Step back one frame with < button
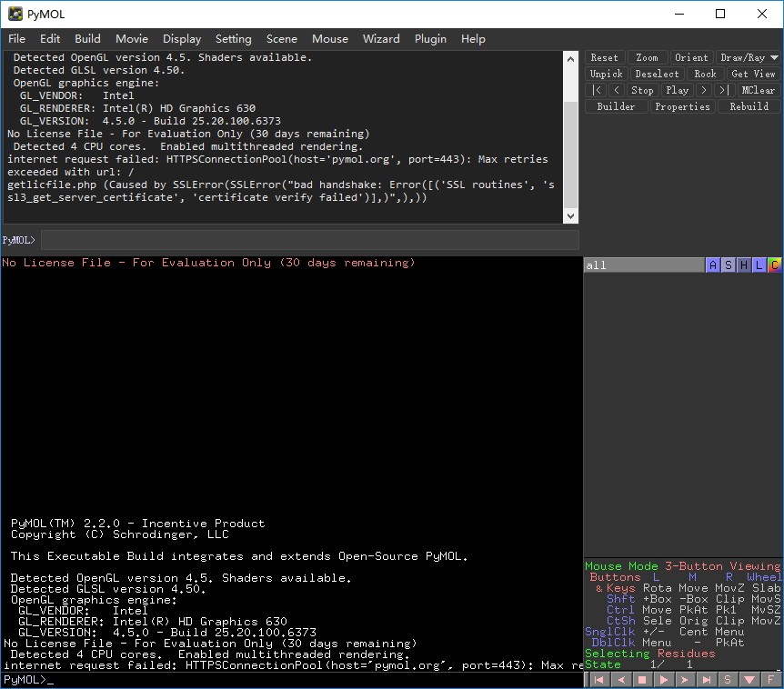Screen dimensions: 784x689 click(617, 90)
